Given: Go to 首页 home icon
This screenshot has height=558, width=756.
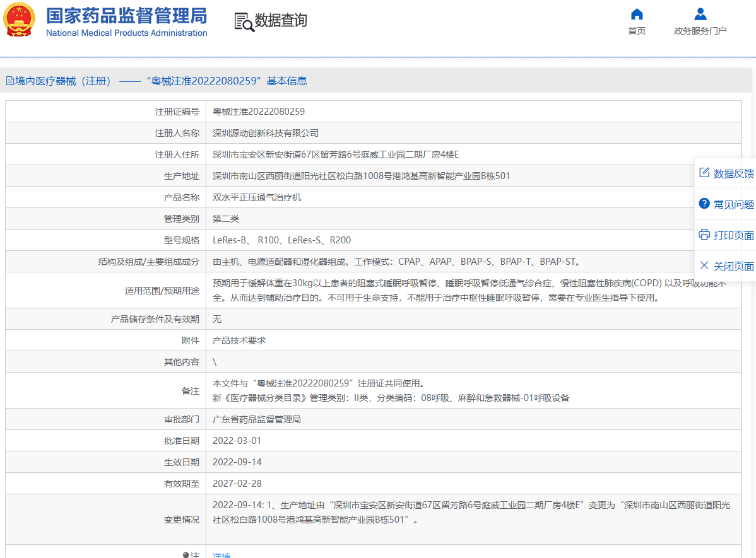Looking at the screenshot, I should [637, 15].
